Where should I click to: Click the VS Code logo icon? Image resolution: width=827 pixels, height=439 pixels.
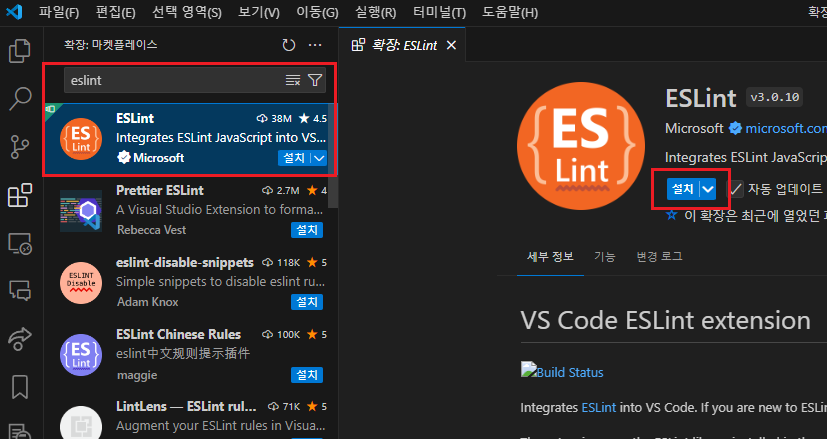14,12
